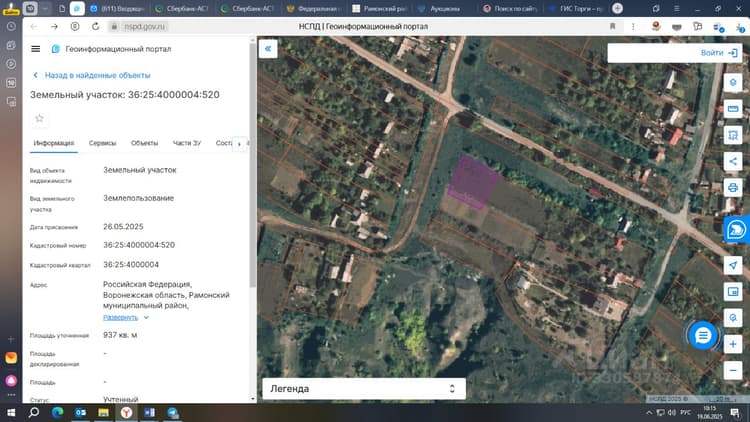
Task: Zoom out of the map with minus
Action: tap(733, 370)
